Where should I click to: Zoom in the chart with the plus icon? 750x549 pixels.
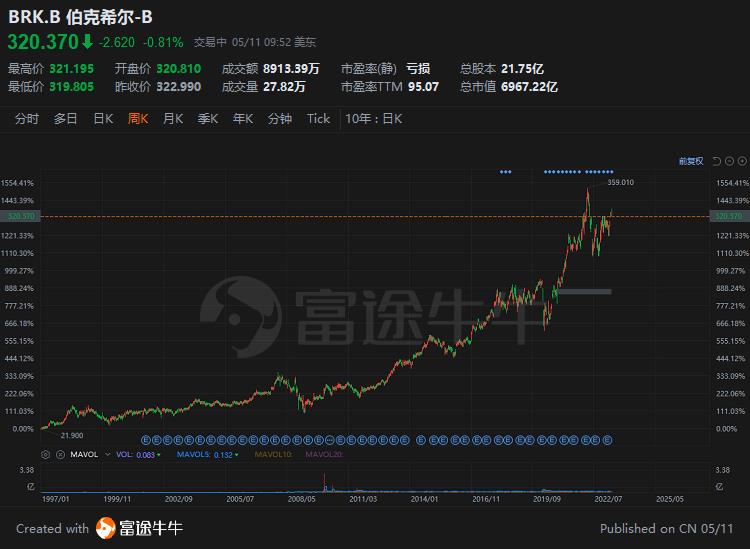pos(742,161)
